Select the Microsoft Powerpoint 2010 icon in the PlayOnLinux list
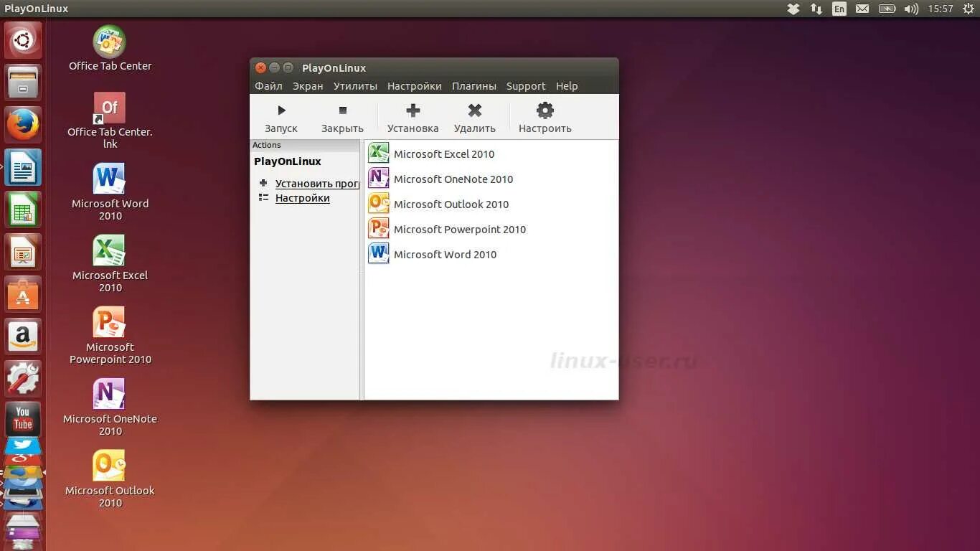This screenshot has height=551, width=980. click(378, 228)
